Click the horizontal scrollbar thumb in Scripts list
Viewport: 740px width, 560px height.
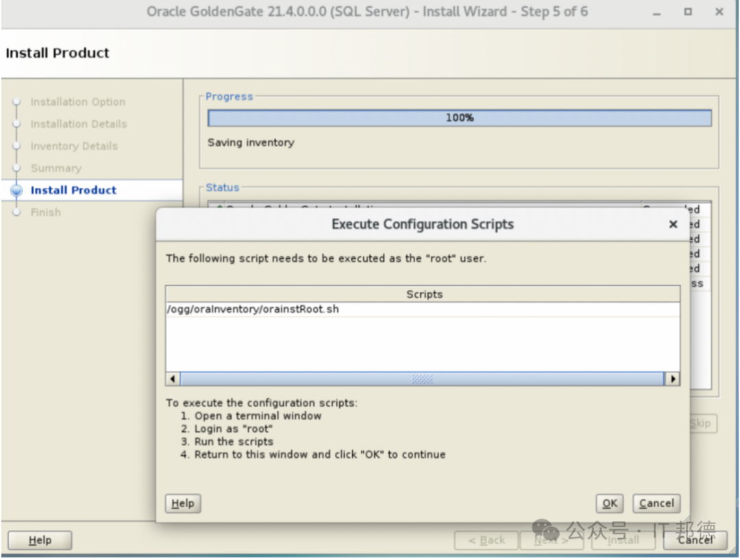pos(421,379)
